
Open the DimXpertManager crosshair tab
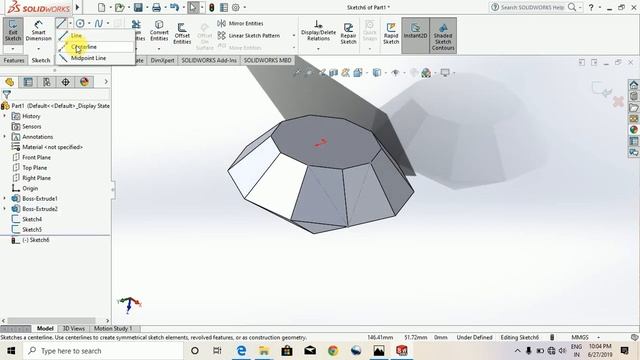(x=65, y=82)
